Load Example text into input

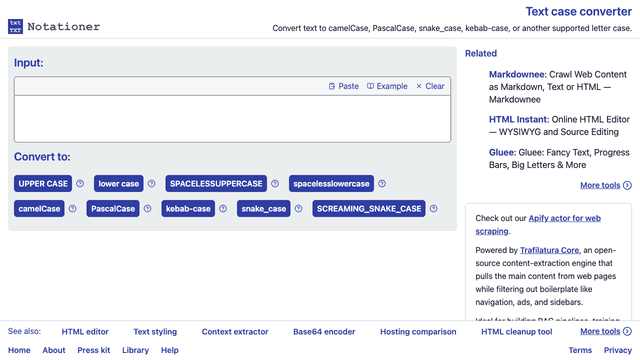(387, 86)
